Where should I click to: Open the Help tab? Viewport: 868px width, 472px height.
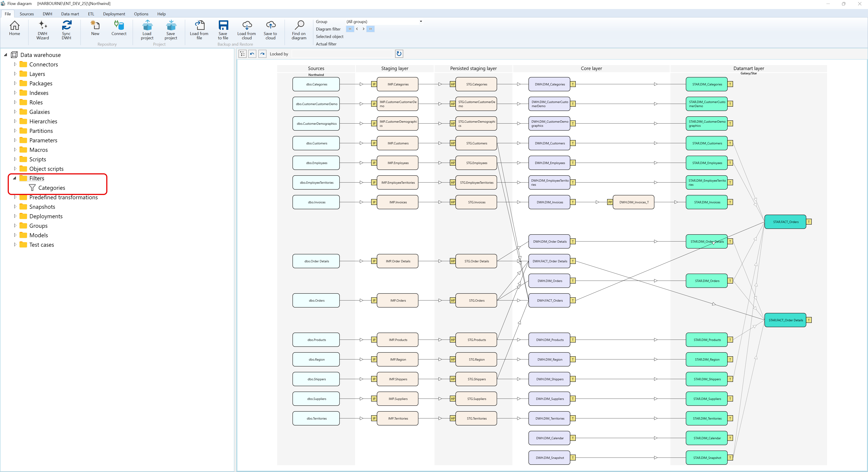tap(161, 14)
